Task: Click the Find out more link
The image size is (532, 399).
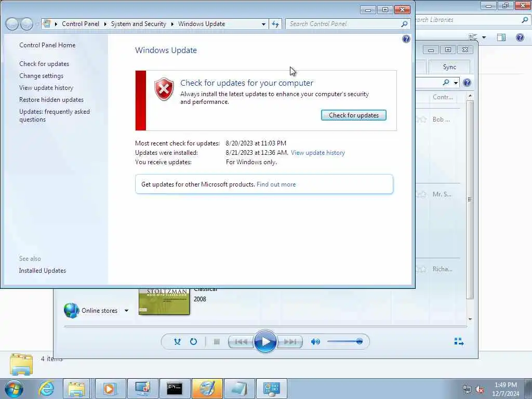Action: coord(276,184)
